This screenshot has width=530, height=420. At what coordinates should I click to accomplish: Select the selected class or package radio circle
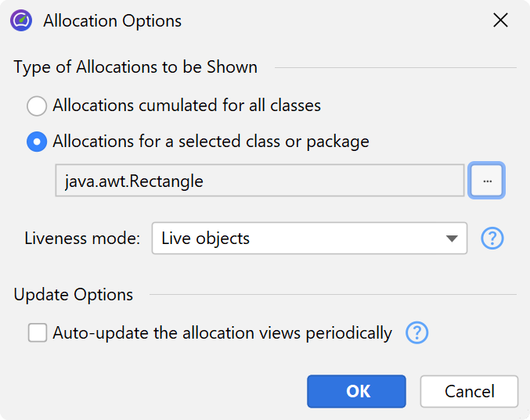[x=37, y=142]
